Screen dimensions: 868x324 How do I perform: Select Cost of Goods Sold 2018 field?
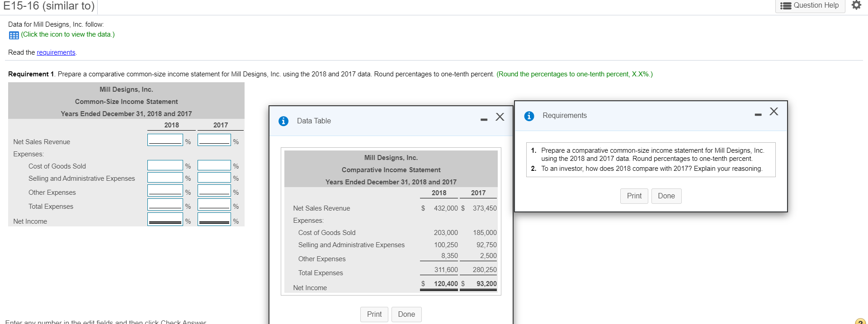pyautogui.click(x=165, y=165)
